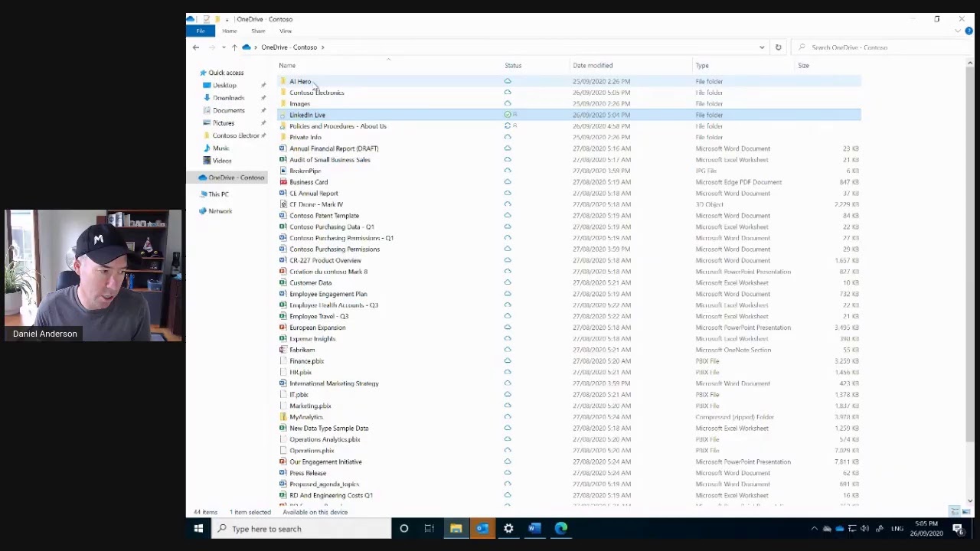Select the International Marketing Strategy document
980x551 pixels.
coord(334,383)
